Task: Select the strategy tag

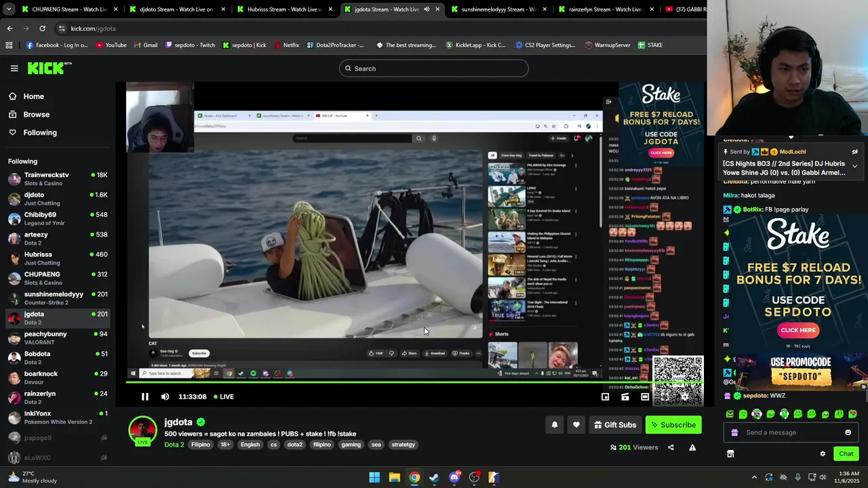Action: 403,445
